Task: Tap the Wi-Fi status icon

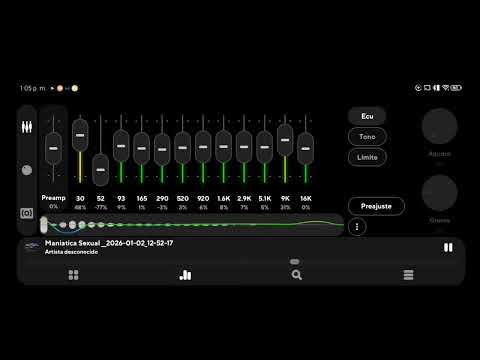Action: pos(446,88)
